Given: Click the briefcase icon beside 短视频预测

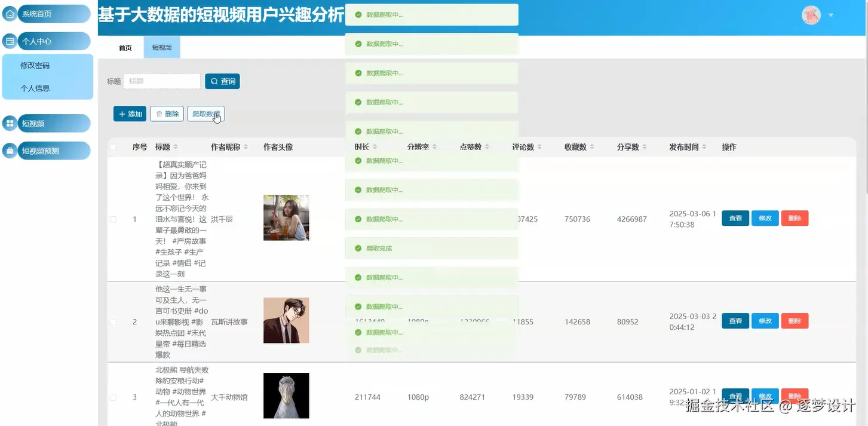Looking at the screenshot, I should click(x=10, y=151).
